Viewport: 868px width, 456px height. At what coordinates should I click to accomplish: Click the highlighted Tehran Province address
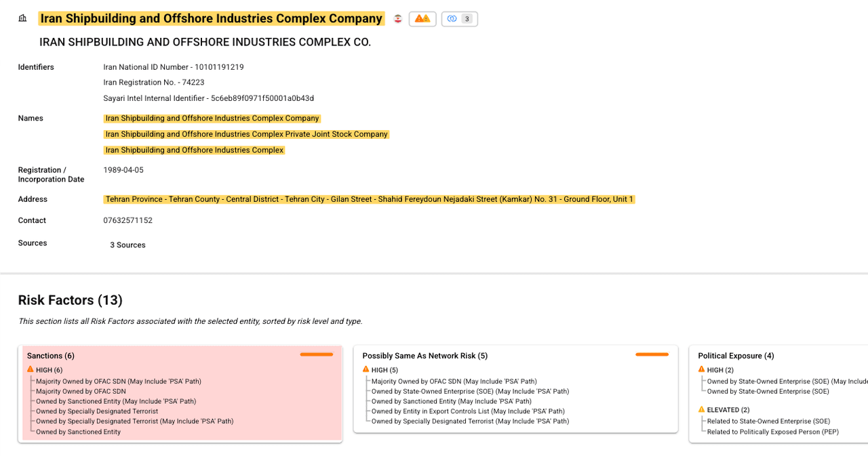coord(369,199)
